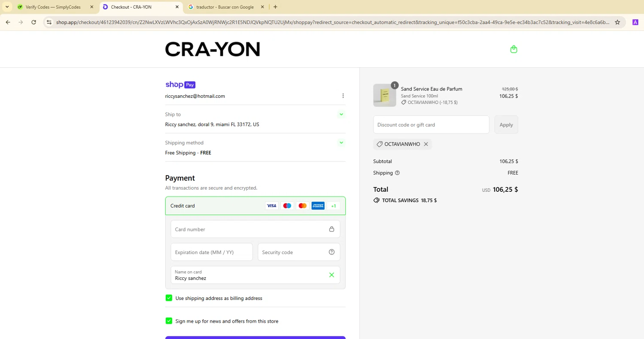Open the security code help question mark
644x339 pixels.
(x=331, y=252)
